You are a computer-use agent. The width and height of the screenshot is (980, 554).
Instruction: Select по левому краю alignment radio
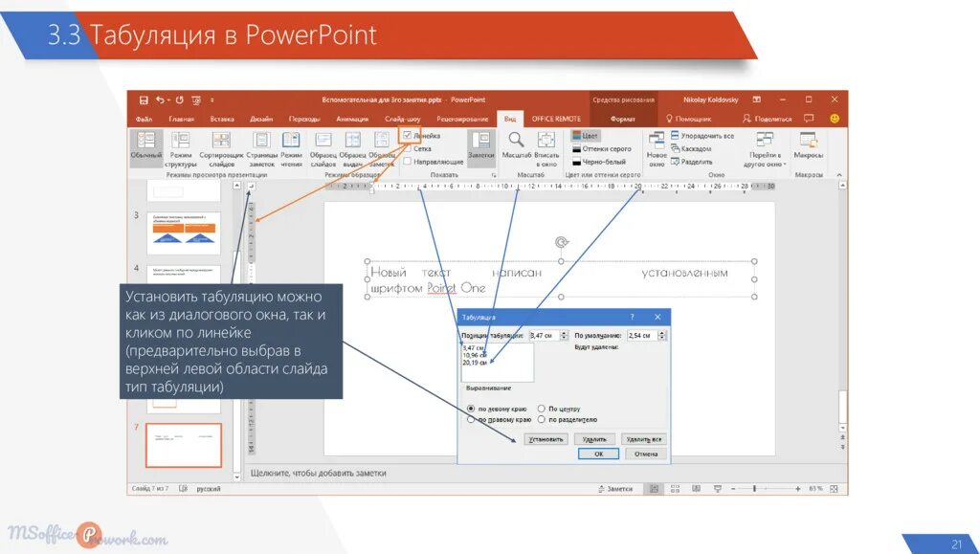coord(471,409)
